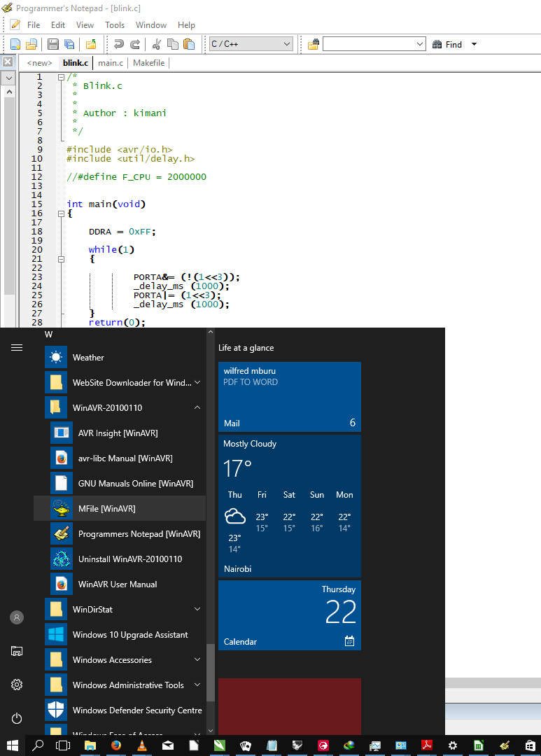Screen dimensions: 541x756
Task: Click the Save All toolbar icon
Action: pos(69,44)
